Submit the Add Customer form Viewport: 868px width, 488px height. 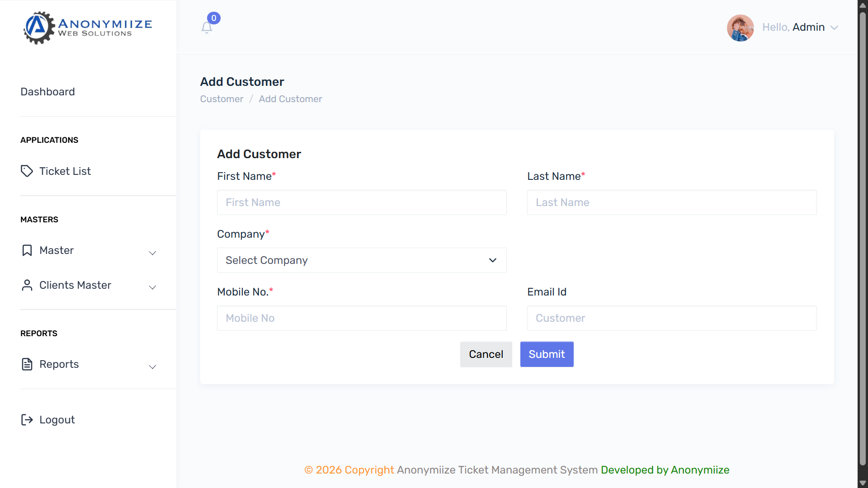click(547, 354)
